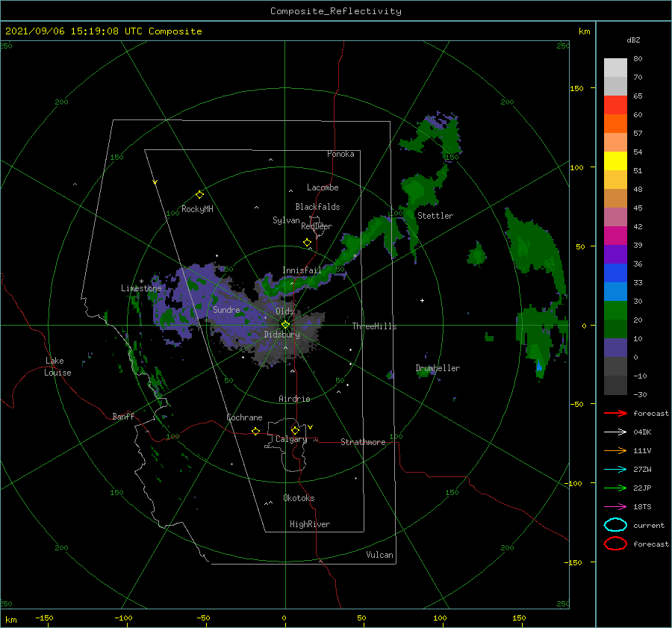This screenshot has height=628, width=672.
Task: Click the cyan current ellipse icon
Action: (x=615, y=525)
